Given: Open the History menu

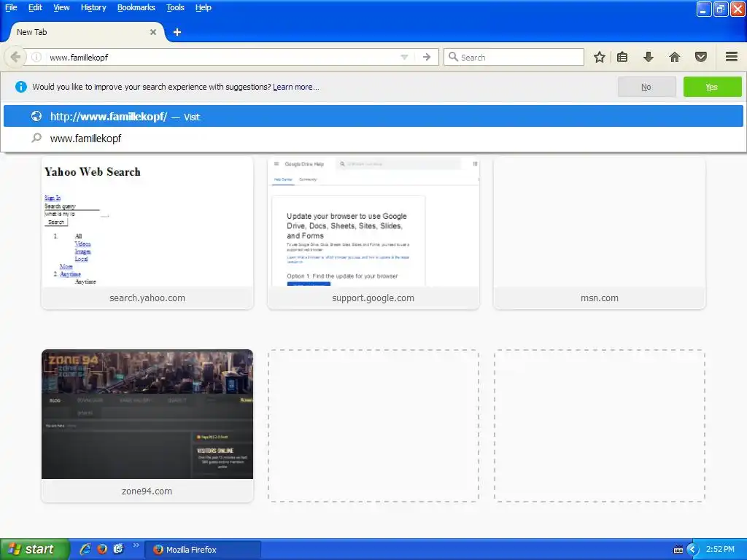Looking at the screenshot, I should [93, 7].
